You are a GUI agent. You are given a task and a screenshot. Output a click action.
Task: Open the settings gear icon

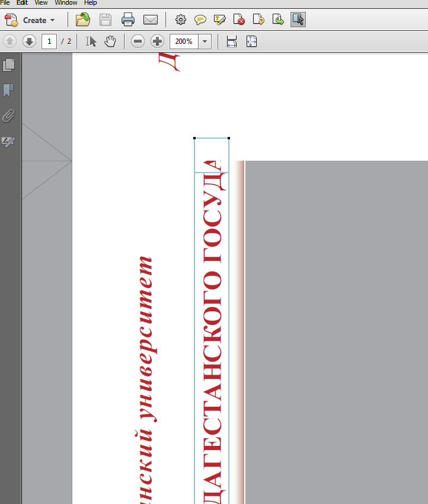click(x=181, y=20)
